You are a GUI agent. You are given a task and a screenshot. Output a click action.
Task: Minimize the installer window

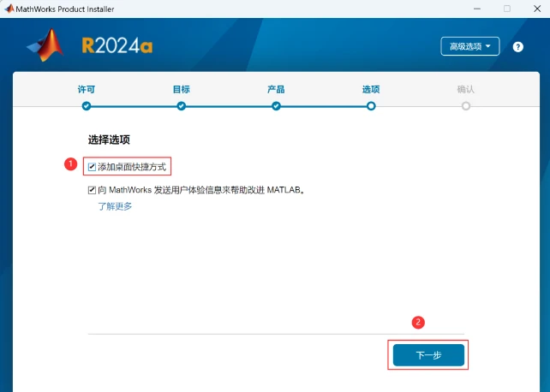coord(477,9)
